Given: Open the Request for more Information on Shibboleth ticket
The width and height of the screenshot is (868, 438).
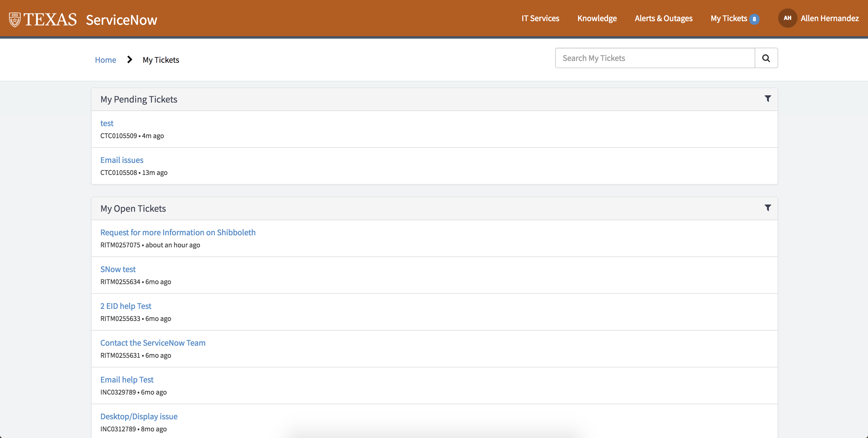Looking at the screenshot, I should click(178, 232).
